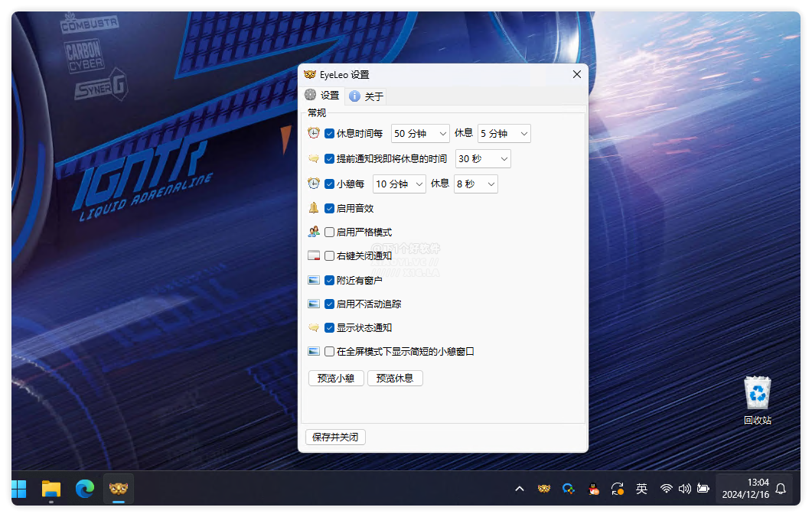Enable 启用严格模式 checkbox
Image resolution: width=812 pixels, height=517 pixels.
(329, 232)
